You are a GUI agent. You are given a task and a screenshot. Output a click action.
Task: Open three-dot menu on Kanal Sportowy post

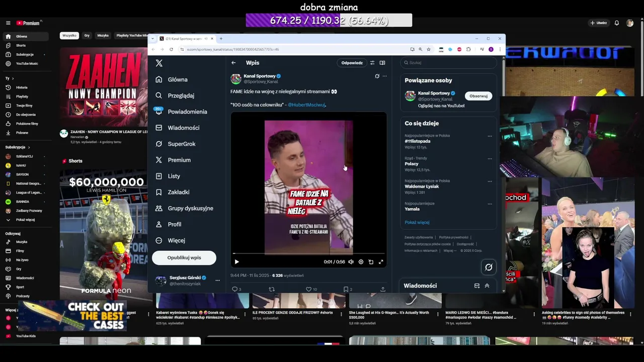coord(384,76)
